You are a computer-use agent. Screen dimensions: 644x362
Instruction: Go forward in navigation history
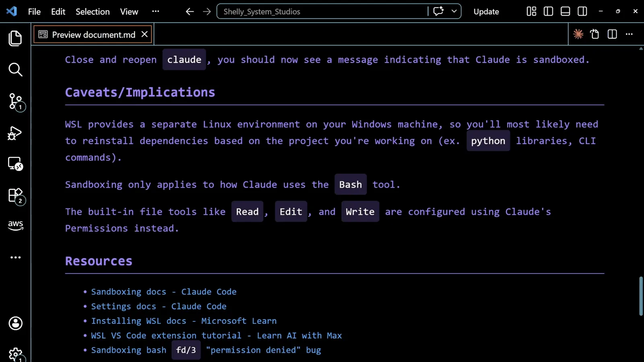pyautogui.click(x=207, y=12)
